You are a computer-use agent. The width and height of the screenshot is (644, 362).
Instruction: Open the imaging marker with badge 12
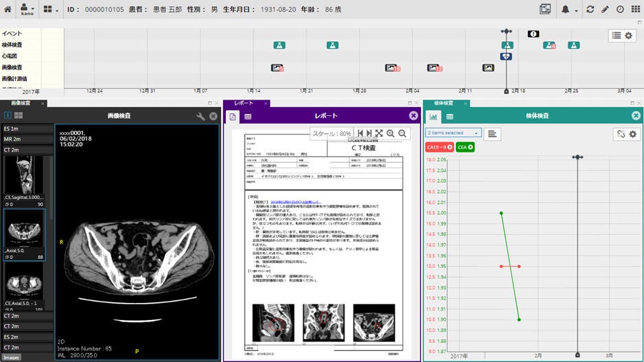coord(435,68)
